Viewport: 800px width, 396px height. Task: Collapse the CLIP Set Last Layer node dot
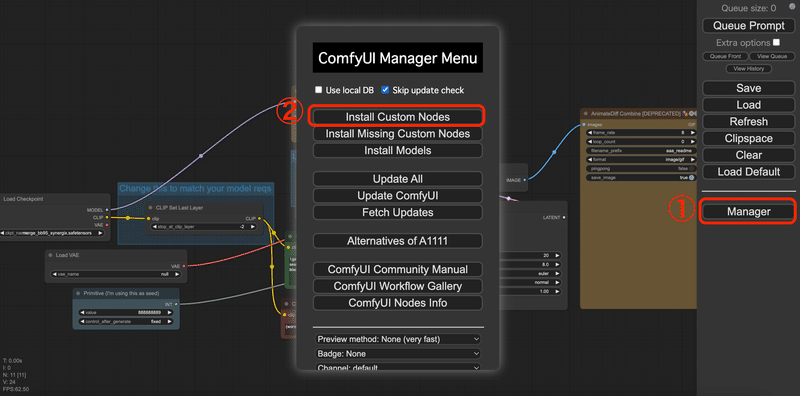click(151, 208)
